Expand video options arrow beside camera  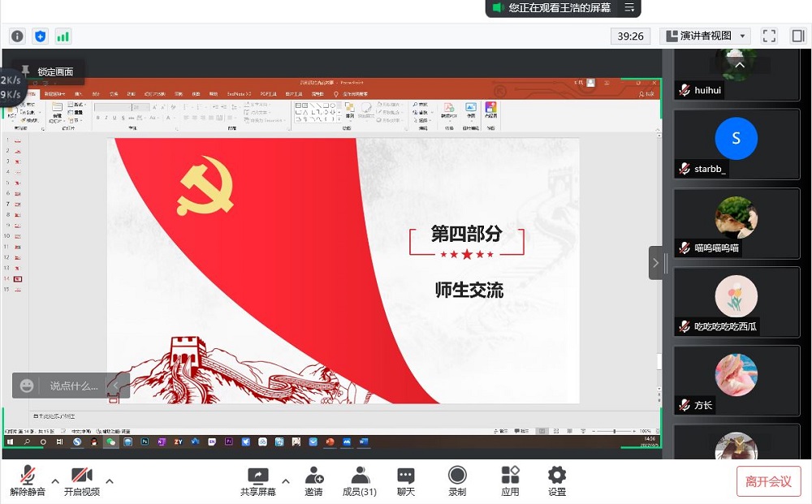[110, 481]
